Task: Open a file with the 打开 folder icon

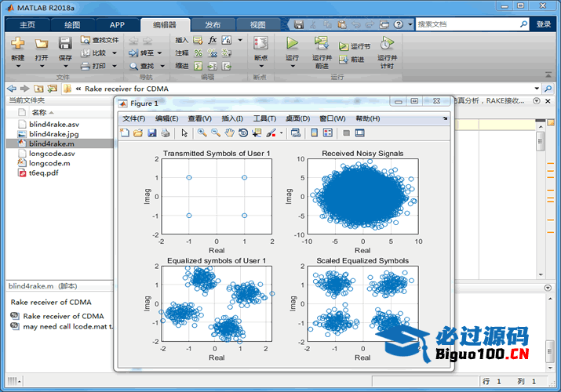Action: coord(41,44)
